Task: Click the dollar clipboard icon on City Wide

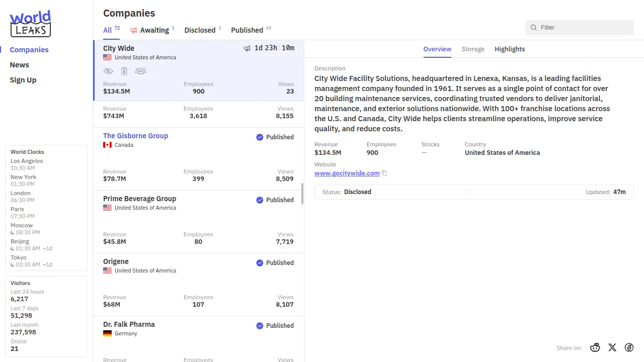Action: click(124, 71)
